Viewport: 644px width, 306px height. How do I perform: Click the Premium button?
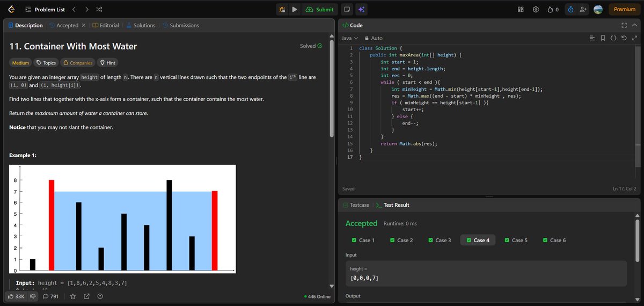tap(624, 9)
